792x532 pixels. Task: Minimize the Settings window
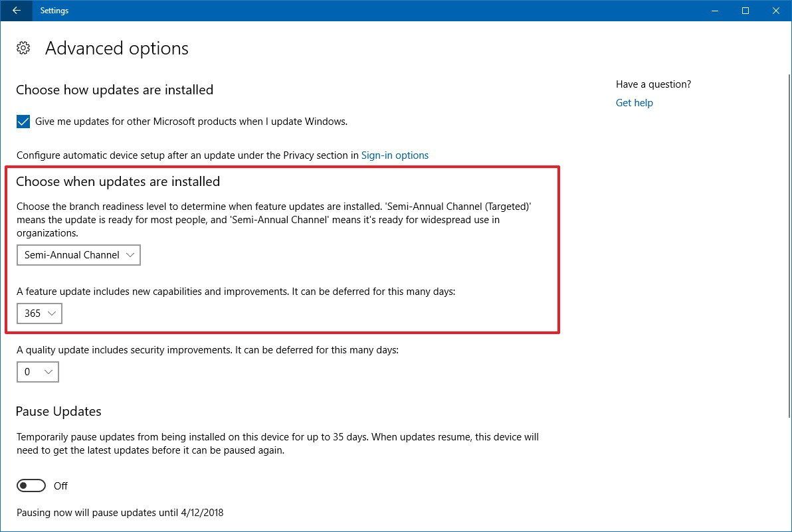pyautogui.click(x=715, y=11)
